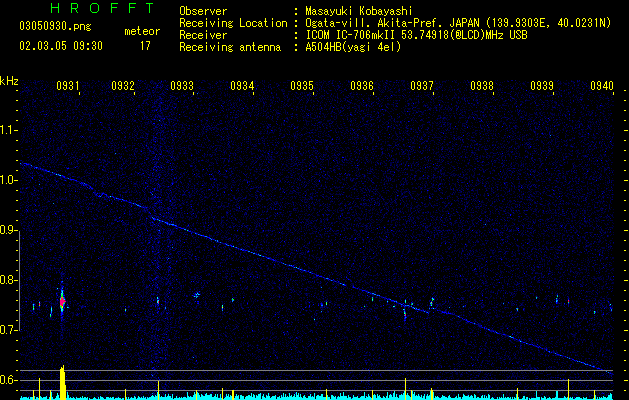Click the 0932 time marker
This screenshot has width=629, height=400.
(x=123, y=85)
